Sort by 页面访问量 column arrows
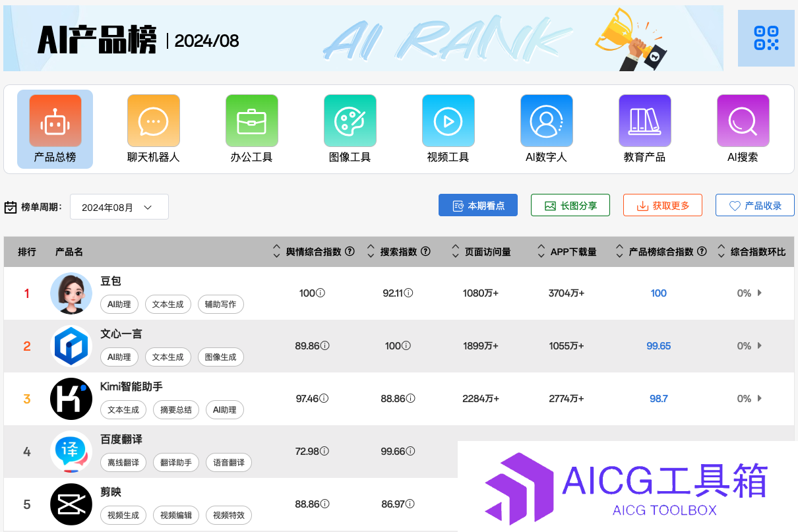 [x=456, y=251]
